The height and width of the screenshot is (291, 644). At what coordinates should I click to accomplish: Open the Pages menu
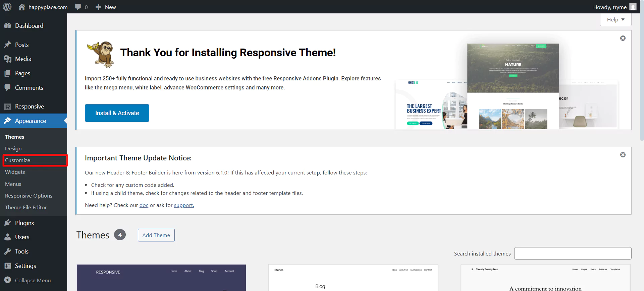(34, 73)
